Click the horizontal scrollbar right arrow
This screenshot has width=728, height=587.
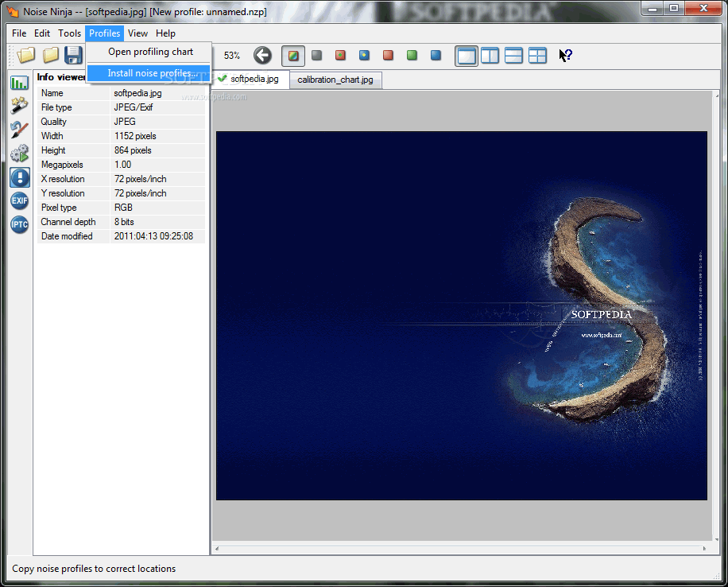click(x=704, y=549)
